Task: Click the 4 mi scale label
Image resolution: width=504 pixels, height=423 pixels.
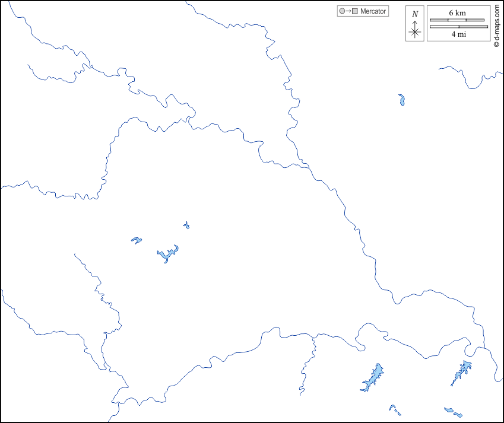Action: (x=458, y=34)
